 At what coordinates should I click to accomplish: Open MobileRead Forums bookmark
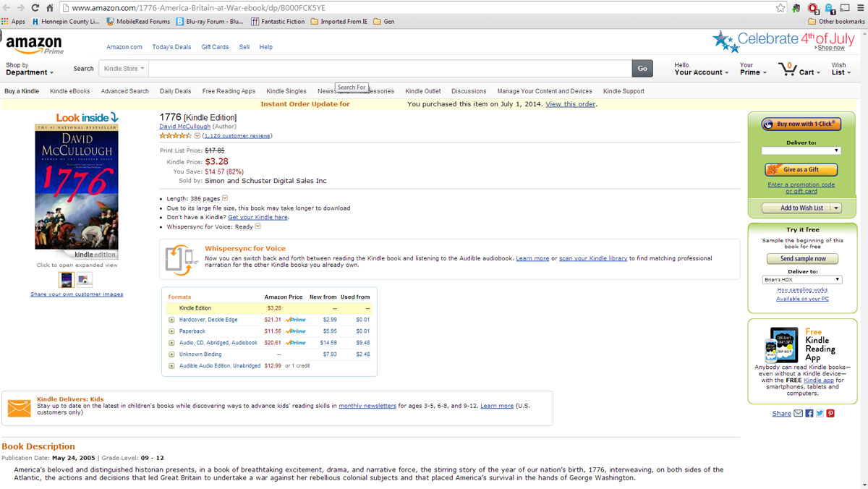click(x=138, y=22)
